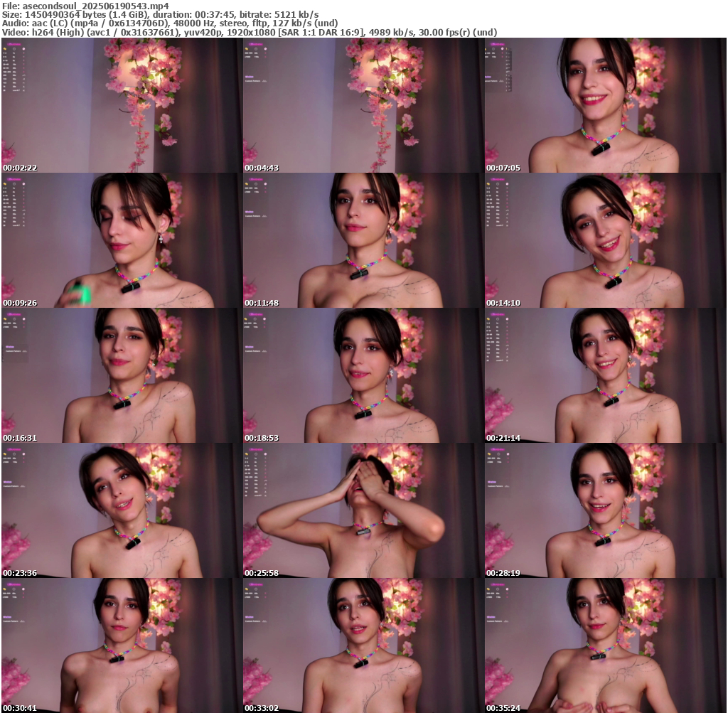Click the file name line 'asecondsoul_202506190543.mp4'
This screenshot has width=728, height=713.
click(85, 6)
